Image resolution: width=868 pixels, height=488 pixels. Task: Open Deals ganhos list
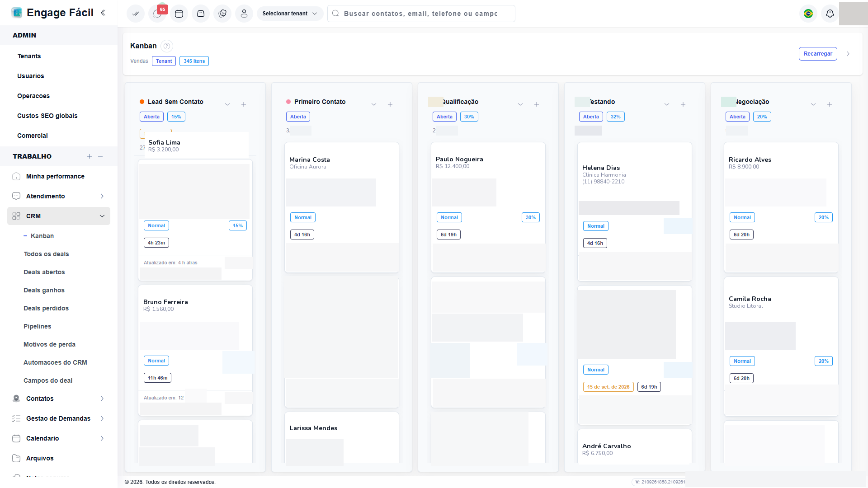[x=44, y=290]
